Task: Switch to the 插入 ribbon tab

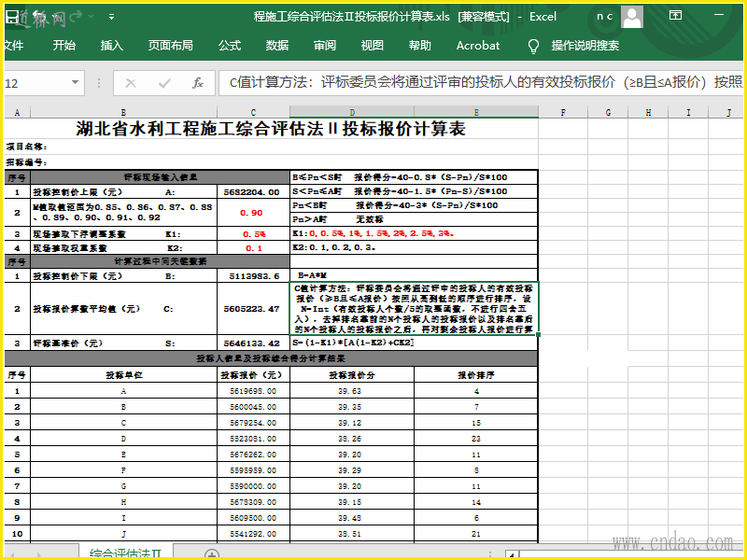Action: click(x=111, y=46)
